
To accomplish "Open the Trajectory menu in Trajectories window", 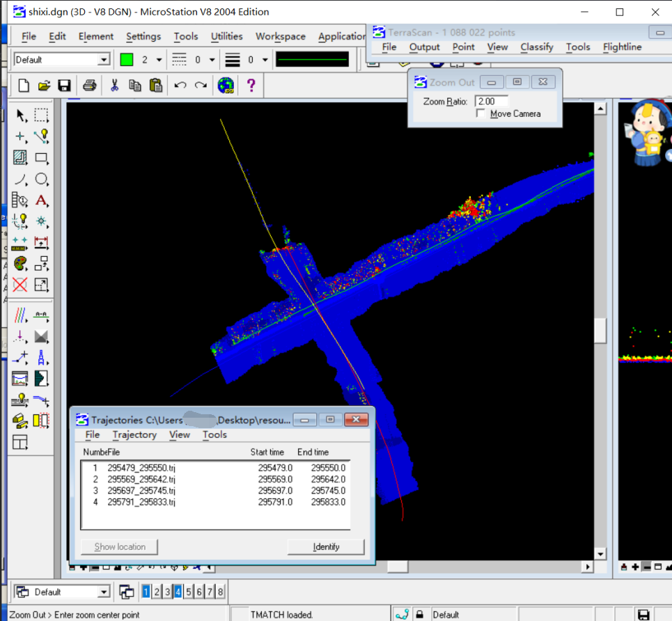I will (x=134, y=434).
